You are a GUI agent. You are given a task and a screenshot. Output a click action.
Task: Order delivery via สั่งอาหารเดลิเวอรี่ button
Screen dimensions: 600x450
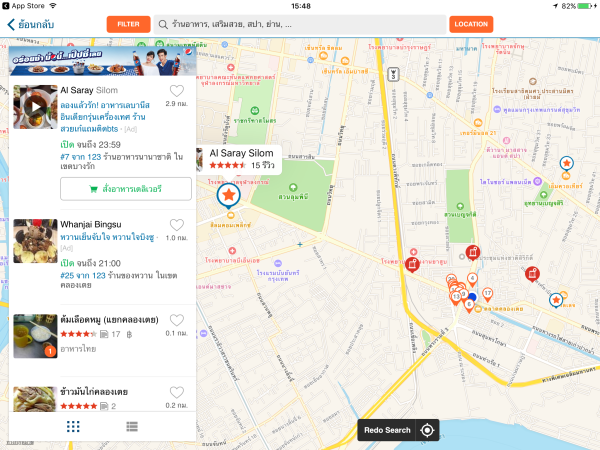126,189
